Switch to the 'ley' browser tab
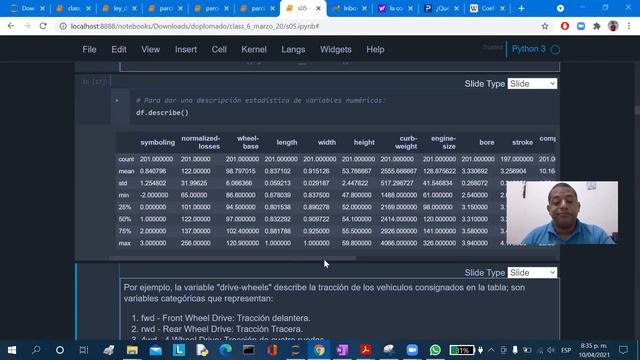The height and width of the screenshot is (360, 640). click(x=120, y=8)
